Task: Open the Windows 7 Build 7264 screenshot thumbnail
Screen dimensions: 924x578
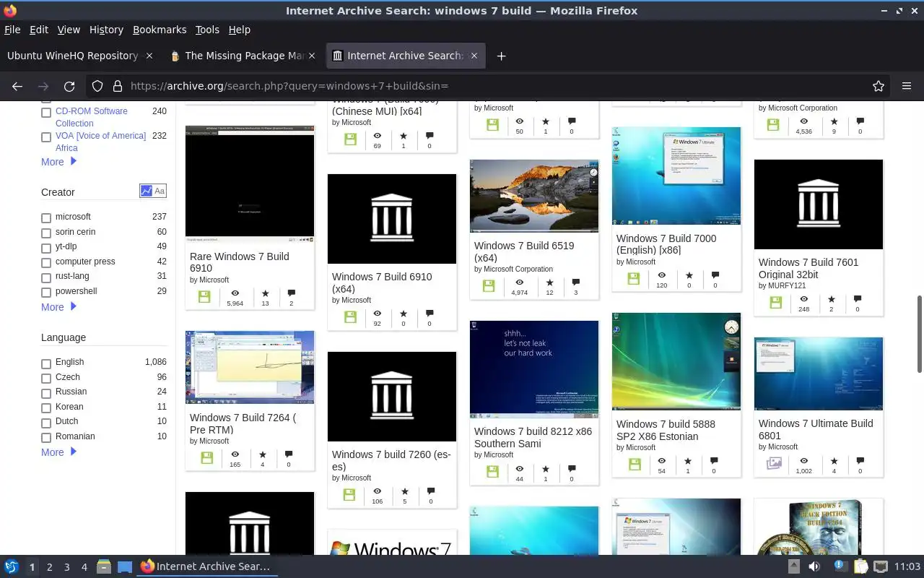Action: 250,367
